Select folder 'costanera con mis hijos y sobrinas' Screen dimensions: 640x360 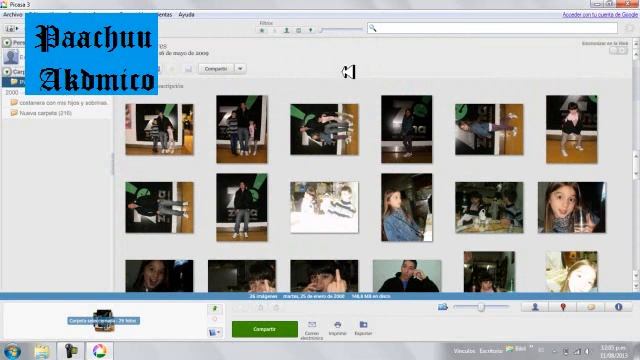(60, 103)
